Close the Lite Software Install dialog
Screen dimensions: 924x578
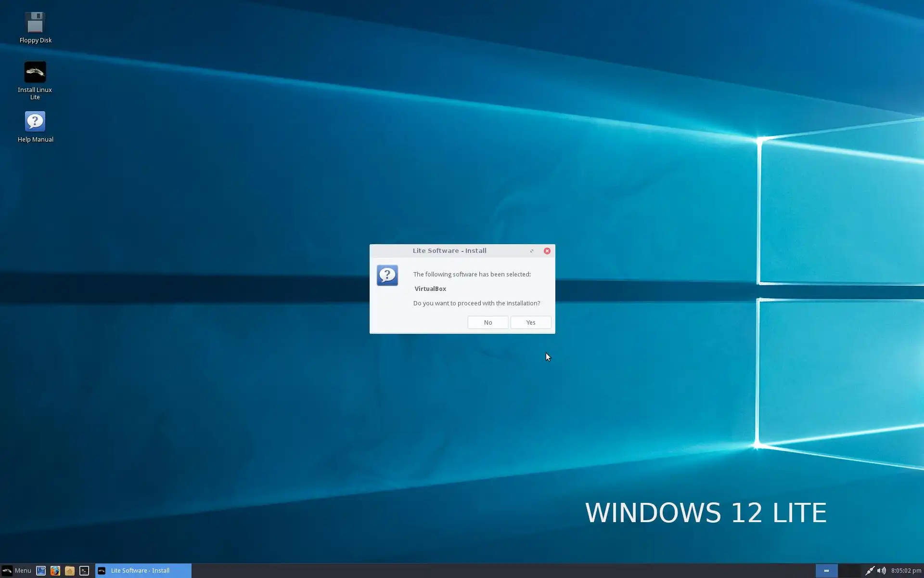tap(547, 251)
